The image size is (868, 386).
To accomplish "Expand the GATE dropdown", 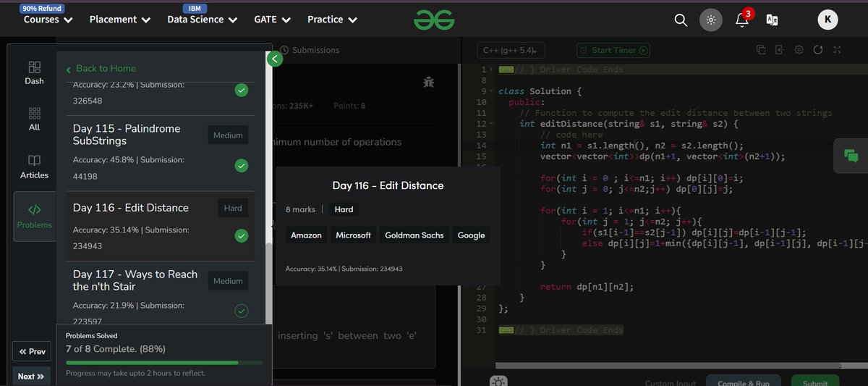I will click(x=272, y=20).
